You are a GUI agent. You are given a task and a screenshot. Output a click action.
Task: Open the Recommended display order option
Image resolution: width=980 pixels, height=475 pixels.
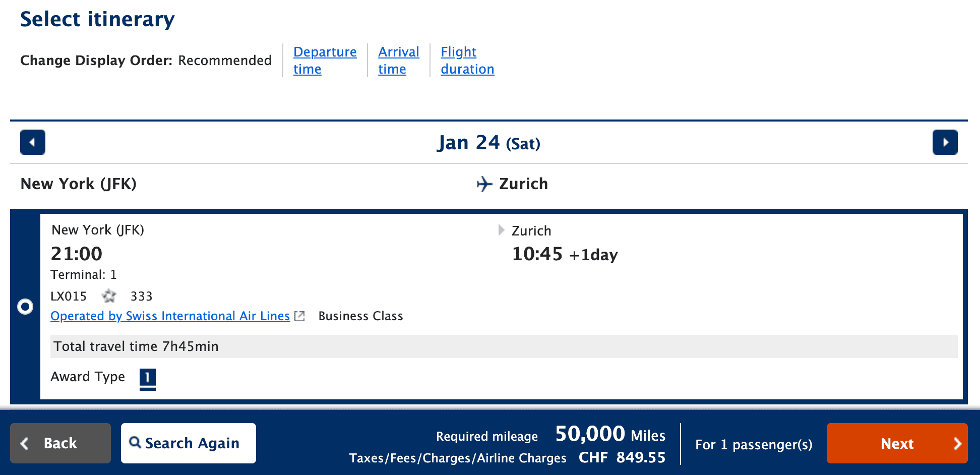click(x=225, y=60)
